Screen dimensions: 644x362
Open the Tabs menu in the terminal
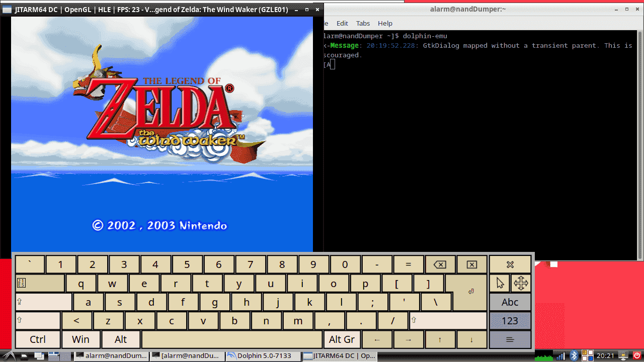tap(363, 23)
